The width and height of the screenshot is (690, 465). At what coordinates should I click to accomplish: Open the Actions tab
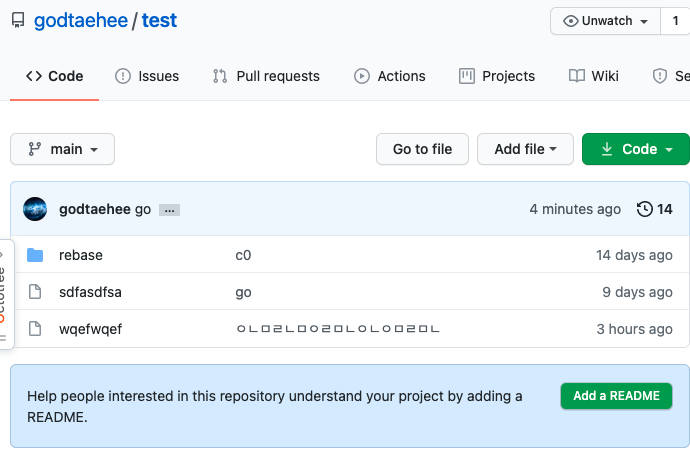coord(390,76)
